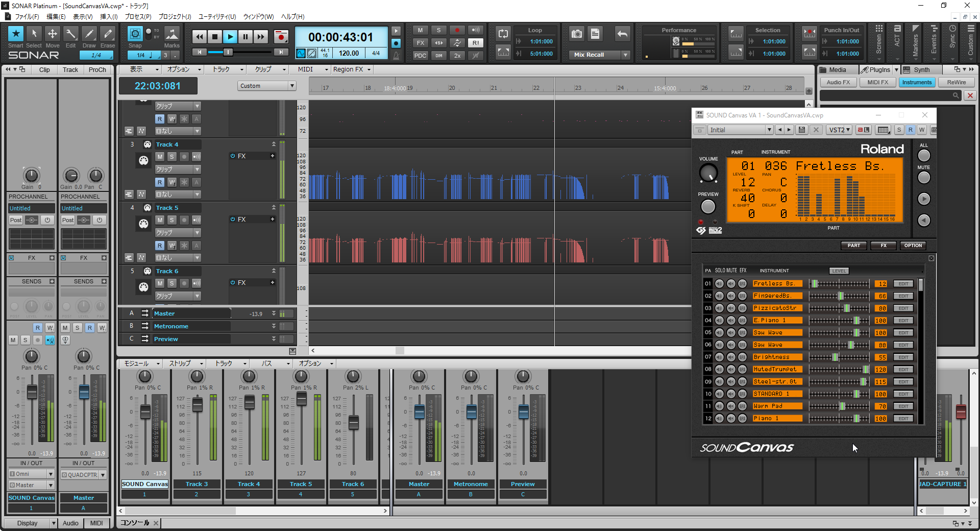980x531 pixels.
Task: Open the Custom track control dropdown
Action: point(292,86)
